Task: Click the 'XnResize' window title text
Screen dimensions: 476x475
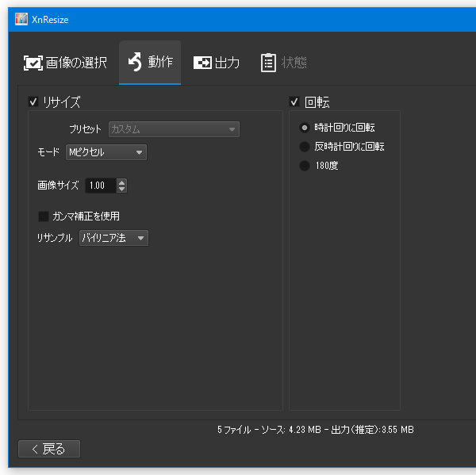Action: click(50, 20)
